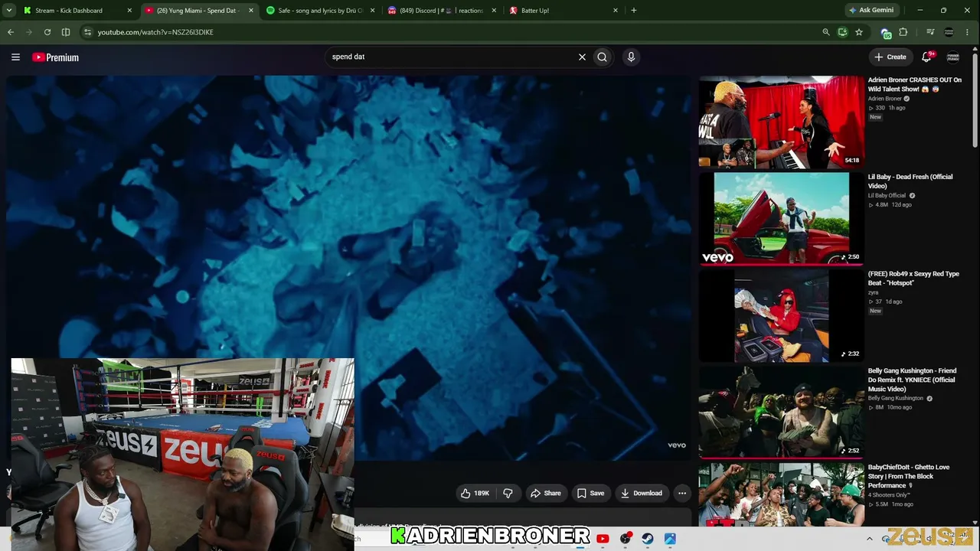This screenshot has height=551, width=980.
Task: Select the Yung Miami - Spend Dat tab
Action: tap(198, 11)
